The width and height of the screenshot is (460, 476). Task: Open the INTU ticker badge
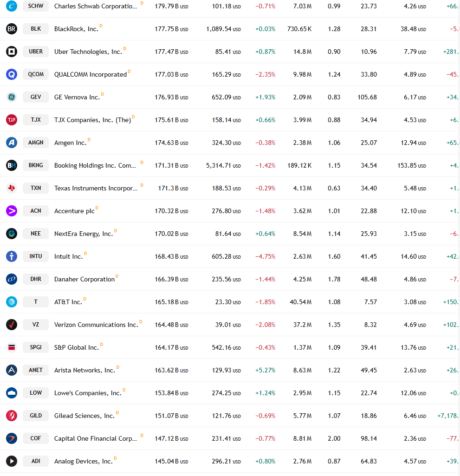click(x=36, y=256)
